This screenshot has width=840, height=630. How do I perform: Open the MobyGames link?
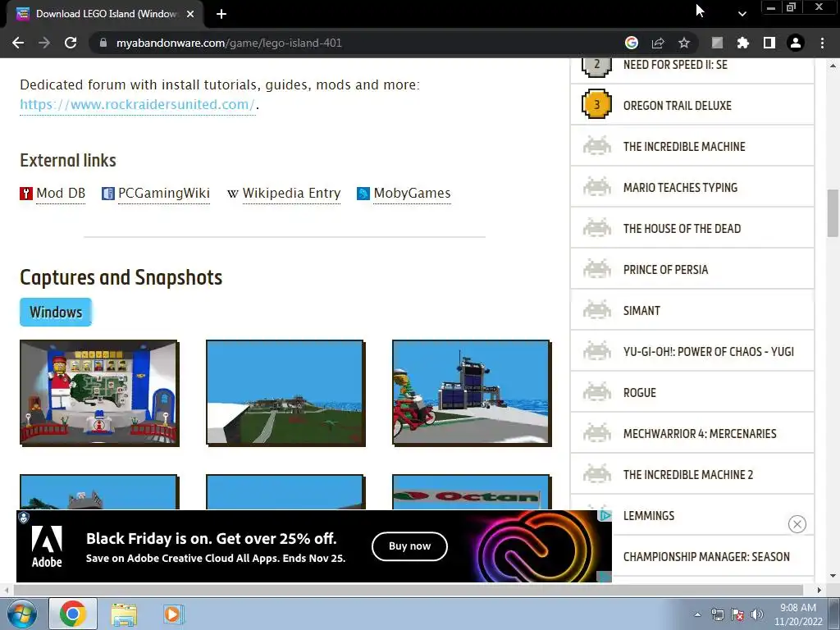coord(412,194)
